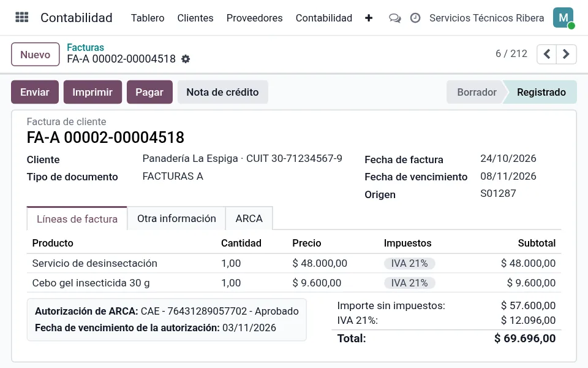Click the FACTURAS A document type
This screenshot has height=368, width=588.
(x=173, y=176)
